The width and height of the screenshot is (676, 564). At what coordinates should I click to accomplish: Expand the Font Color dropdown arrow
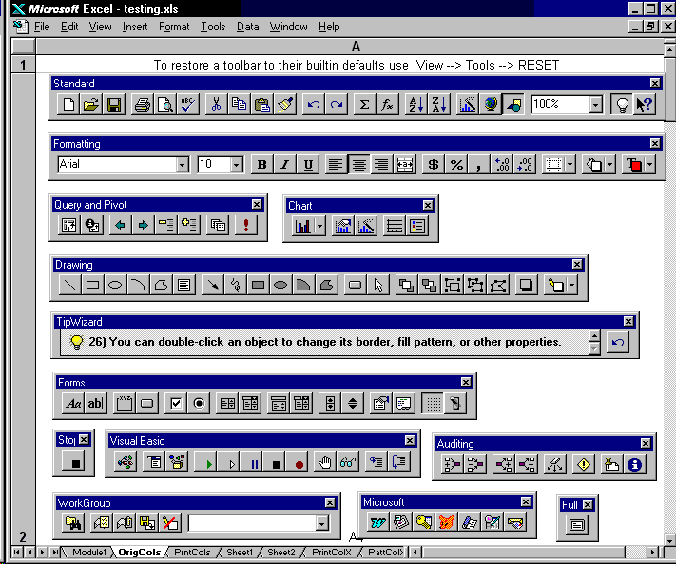pyautogui.click(x=649, y=164)
